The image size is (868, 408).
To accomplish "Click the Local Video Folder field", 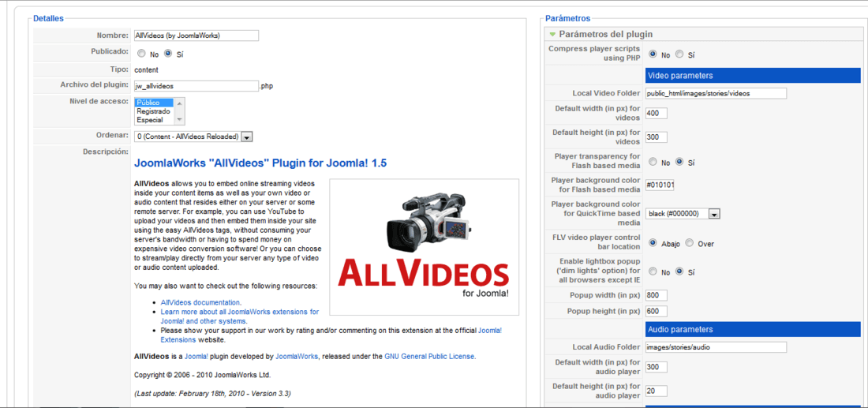I will tap(716, 94).
